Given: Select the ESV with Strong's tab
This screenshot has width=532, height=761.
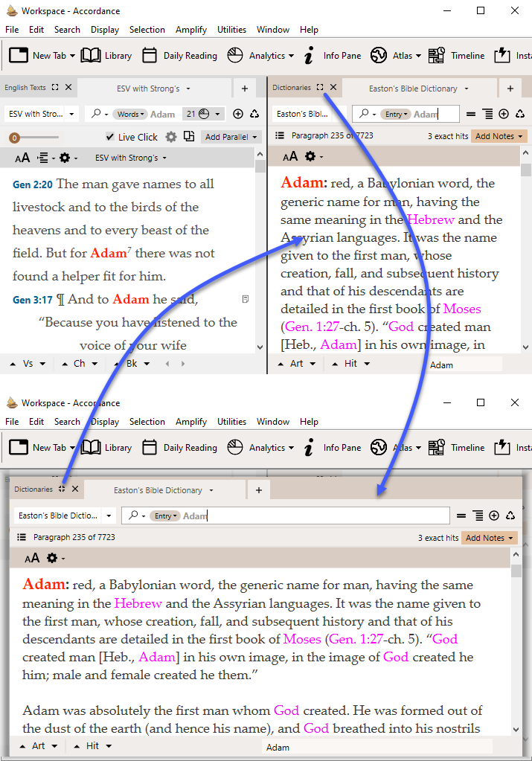Looking at the screenshot, I should pyautogui.click(x=149, y=89).
